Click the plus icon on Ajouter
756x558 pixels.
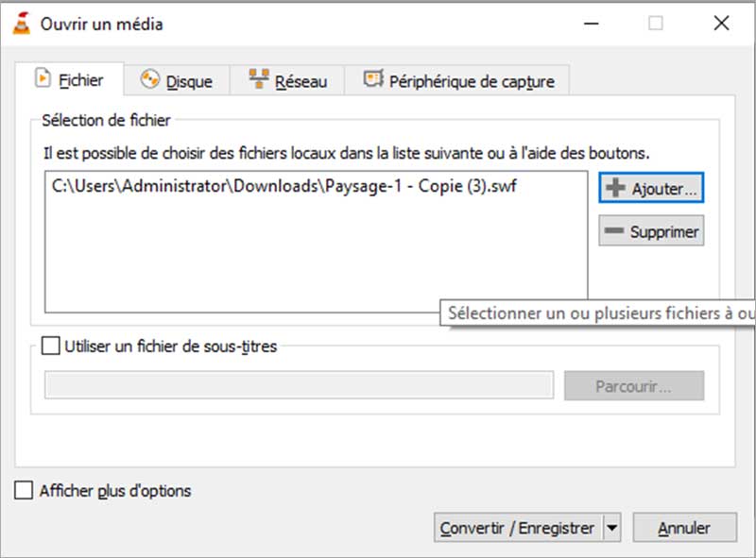tap(616, 187)
